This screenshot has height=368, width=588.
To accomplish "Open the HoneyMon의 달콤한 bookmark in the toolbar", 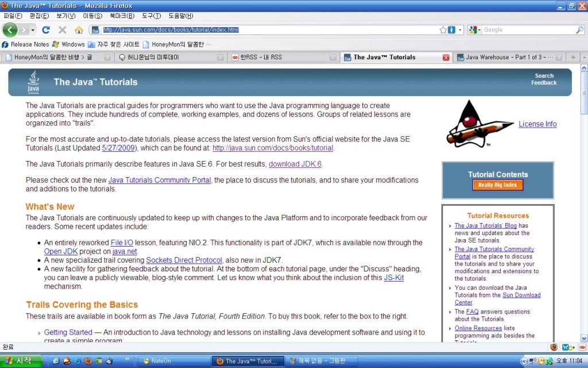I will tap(177, 44).
